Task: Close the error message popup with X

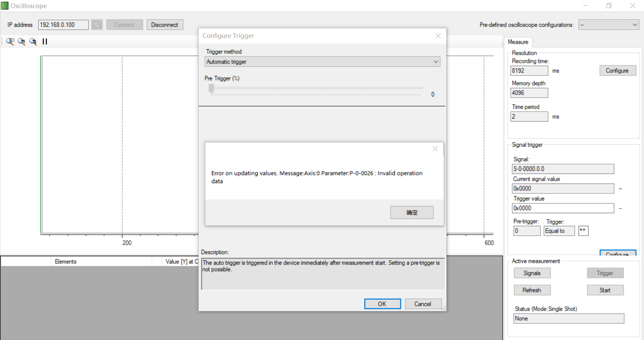Action: pos(435,149)
